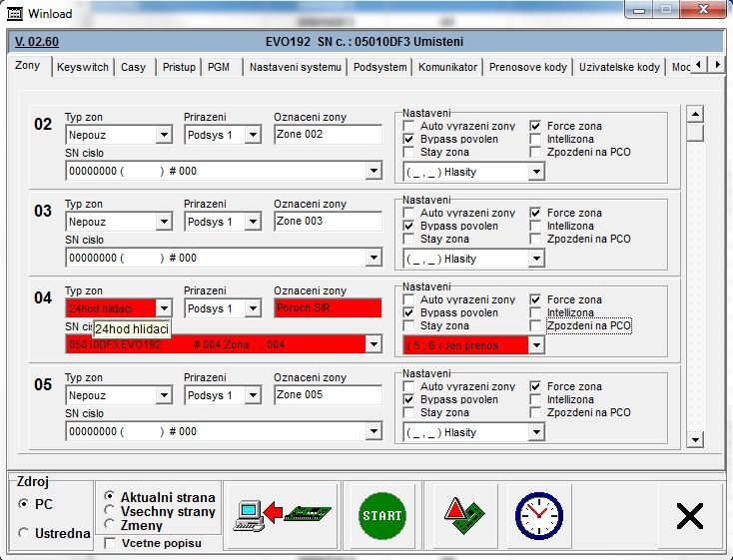Select the Vsechny strany option
The height and width of the screenshot is (560, 733).
(110, 511)
